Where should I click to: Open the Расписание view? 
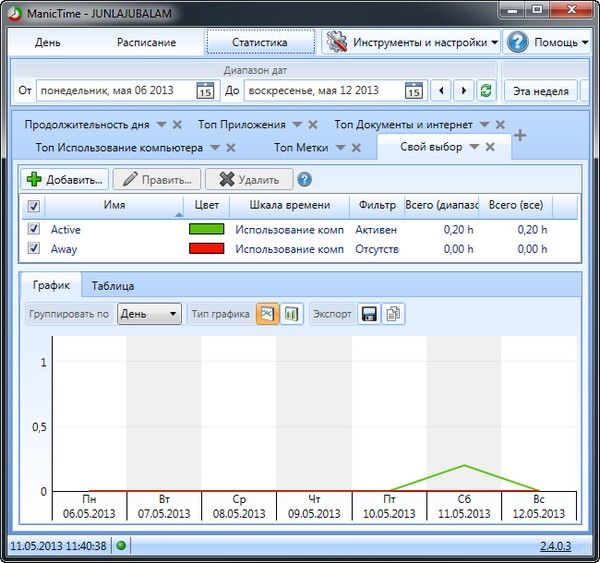click(x=146, y=43)
